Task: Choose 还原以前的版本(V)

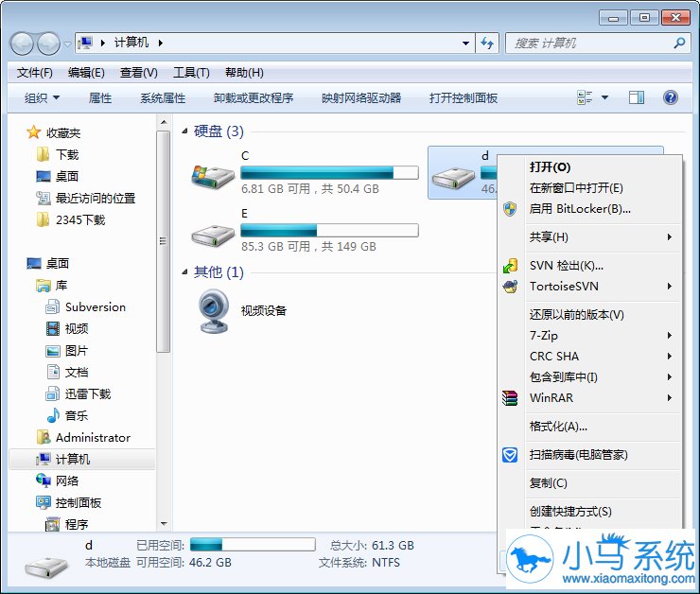Action: pos(589,315)
